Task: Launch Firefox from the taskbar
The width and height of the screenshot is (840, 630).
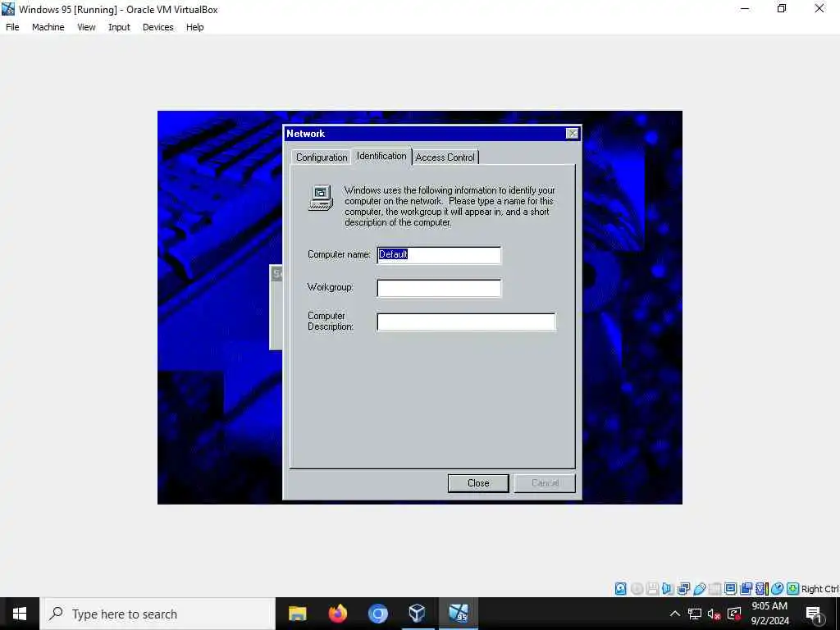Action: tap(337, 614)
